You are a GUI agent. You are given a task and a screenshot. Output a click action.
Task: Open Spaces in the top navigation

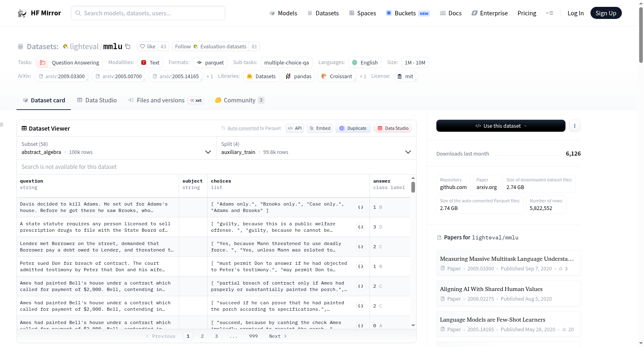pos(362,13)
